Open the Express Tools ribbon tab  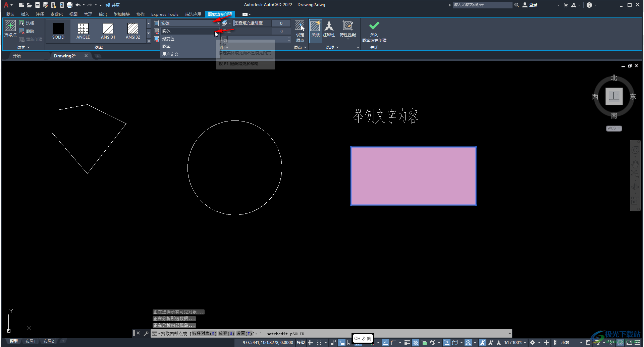165,14
